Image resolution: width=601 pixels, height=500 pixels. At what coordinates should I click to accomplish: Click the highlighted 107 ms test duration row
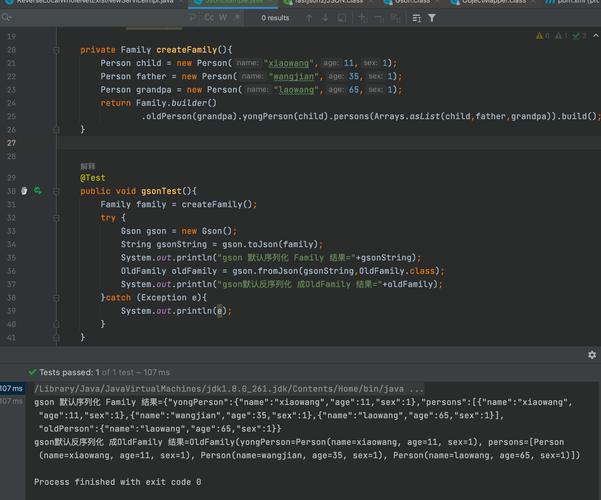pyautogui.click(x=12, y=388)
